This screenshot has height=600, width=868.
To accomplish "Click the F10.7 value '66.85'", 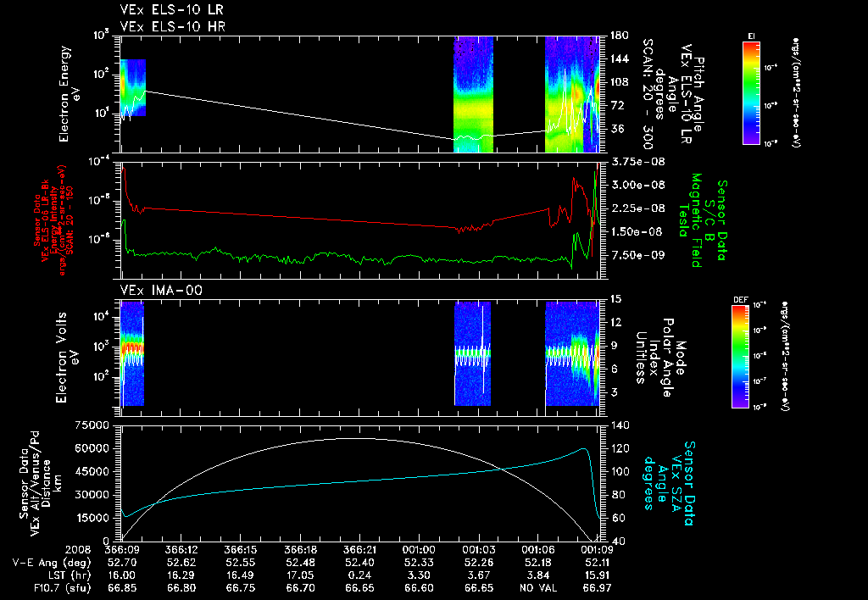I will pos(122,588).
